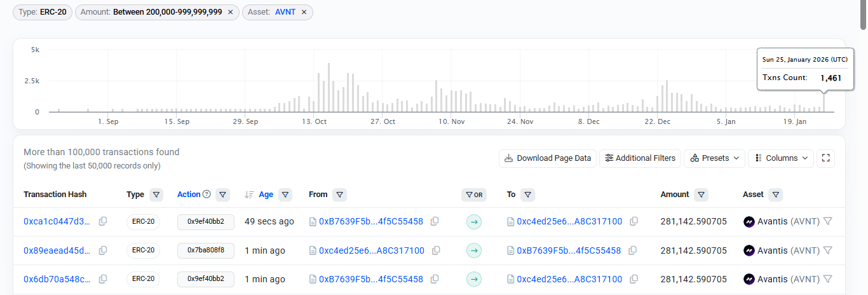
Task: Click the Download Page Data button
Action: [x=547, y=158]
